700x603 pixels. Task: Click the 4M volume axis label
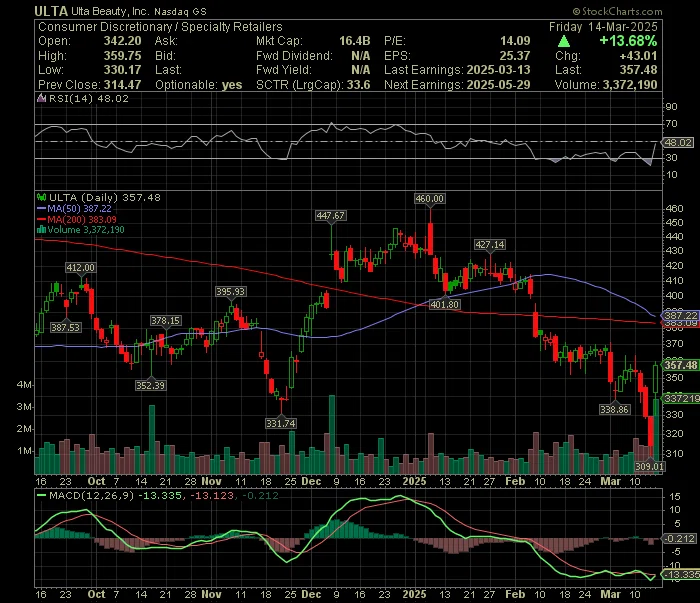point(24,384)
